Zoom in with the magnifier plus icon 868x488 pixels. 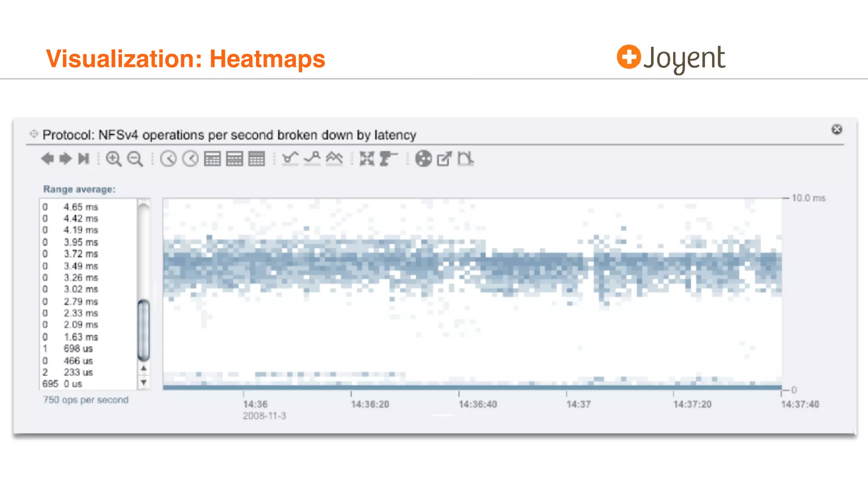click(x=114, y=159)
